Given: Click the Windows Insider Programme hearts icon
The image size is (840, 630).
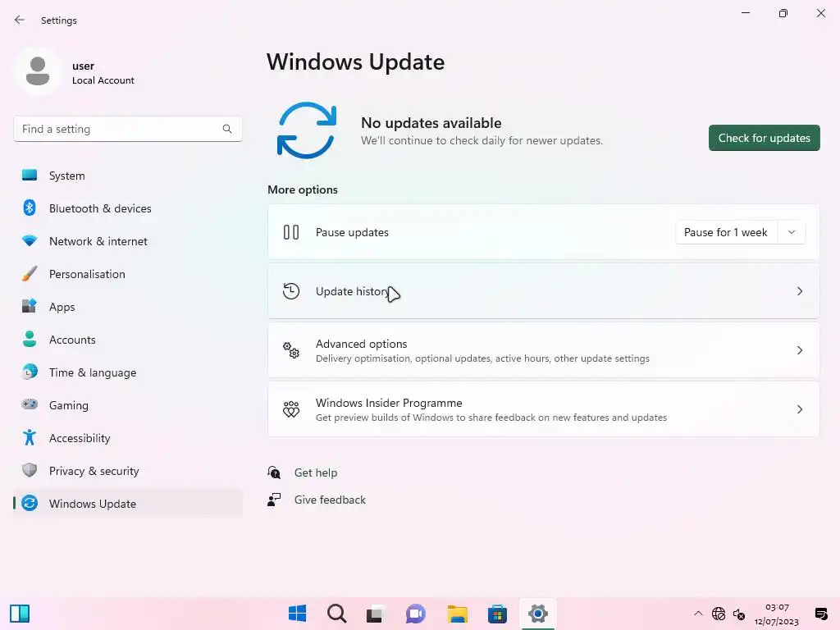Looking at the screenshot, I should pos(291,409).
